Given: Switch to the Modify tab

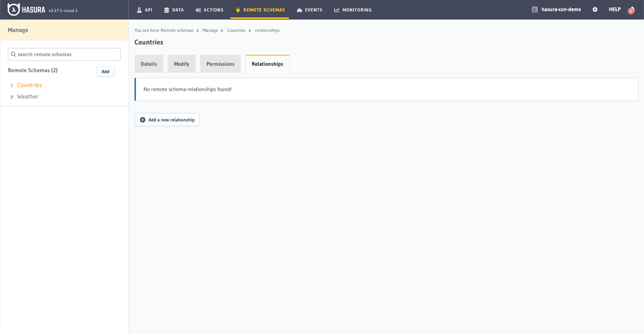Looking at the screenshot, I should (182, 64).
